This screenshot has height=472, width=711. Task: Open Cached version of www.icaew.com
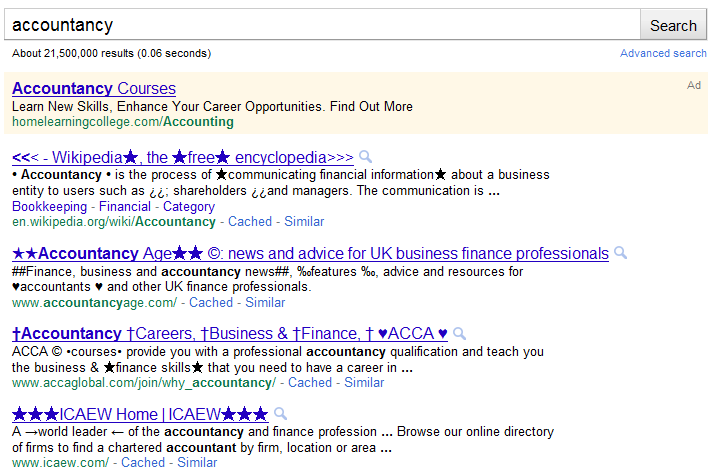pyautogui.click(x=143, y=463)
